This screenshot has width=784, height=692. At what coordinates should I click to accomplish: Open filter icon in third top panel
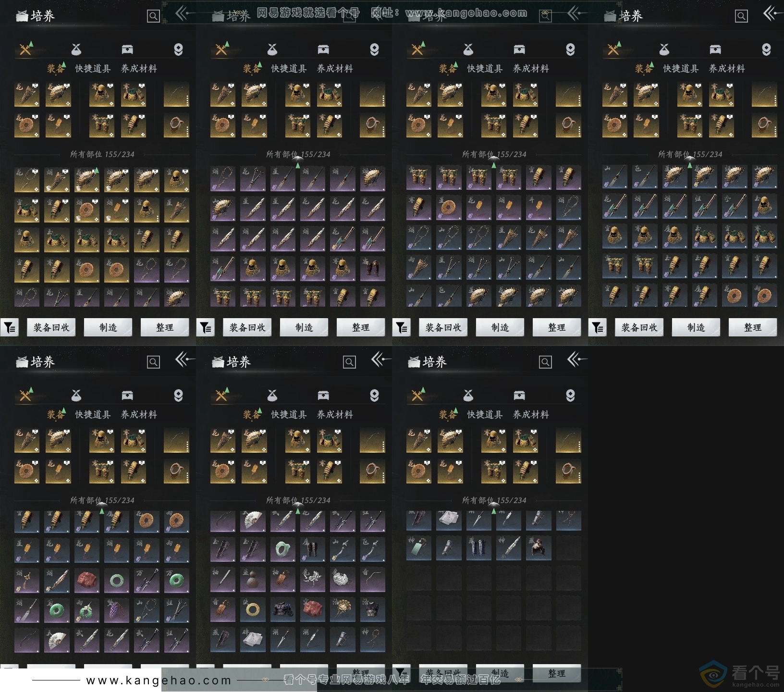pyautogui.click(x=402, y=328)
